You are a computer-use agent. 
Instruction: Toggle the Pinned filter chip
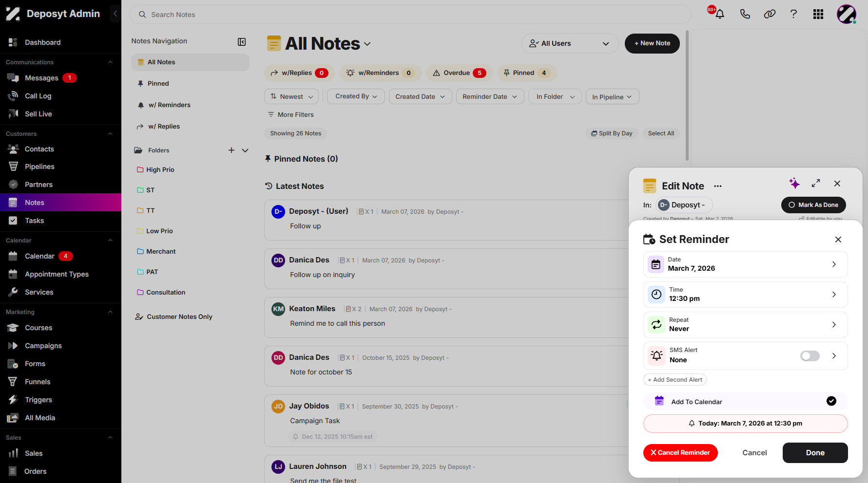527,73
